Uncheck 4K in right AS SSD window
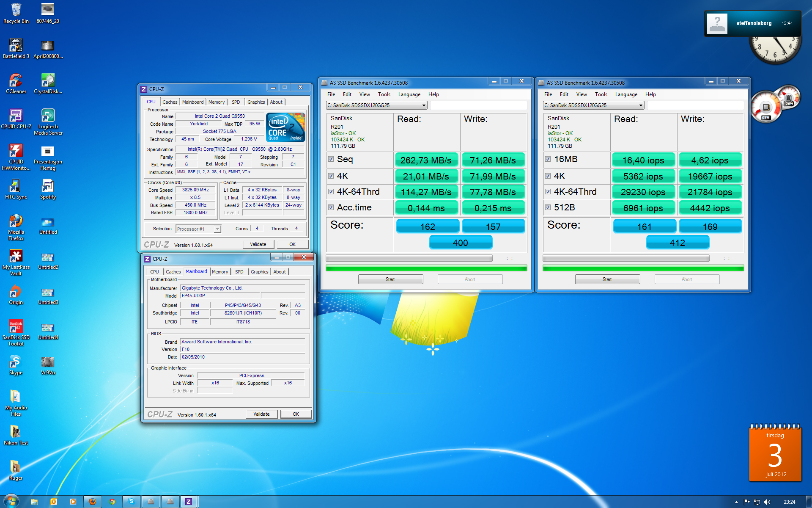Viewport: 812px width, 508px height. click(548, 176)
